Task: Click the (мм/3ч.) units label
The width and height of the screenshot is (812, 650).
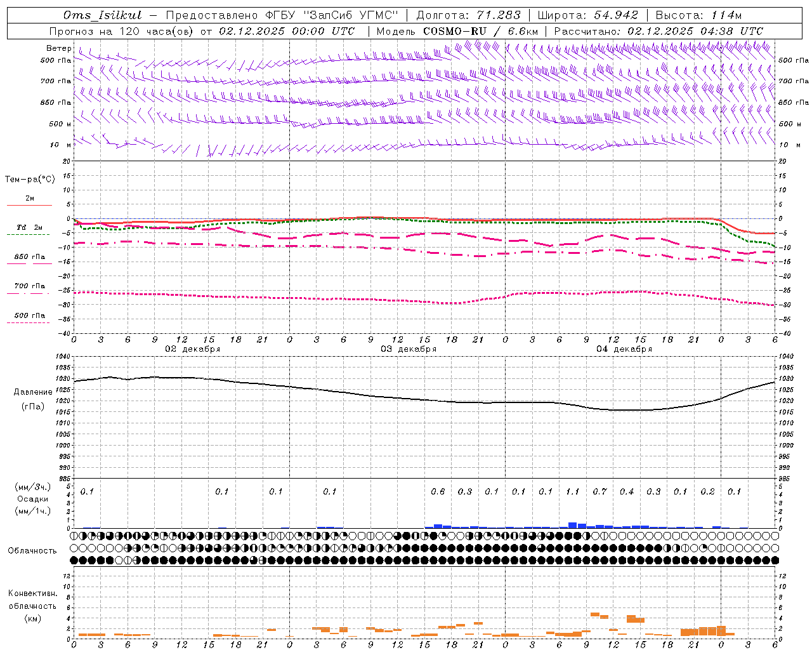Action: [33, 487]
